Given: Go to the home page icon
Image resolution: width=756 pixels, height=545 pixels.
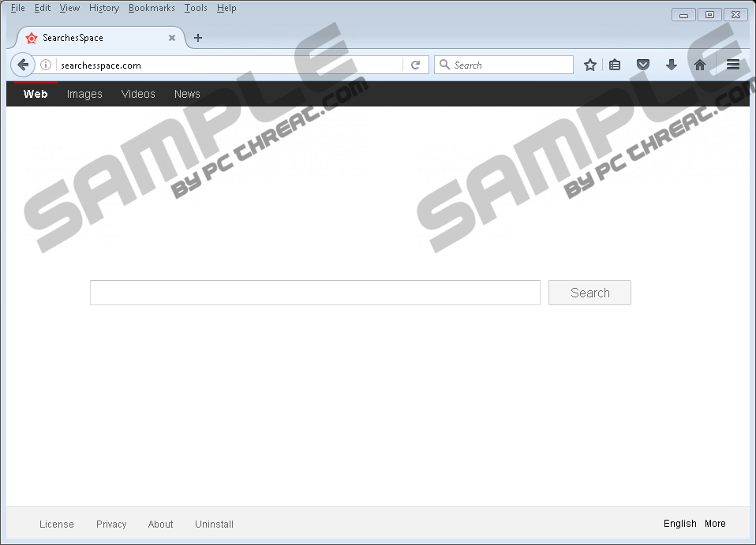Looking at the screenshot, I should 700,65.
